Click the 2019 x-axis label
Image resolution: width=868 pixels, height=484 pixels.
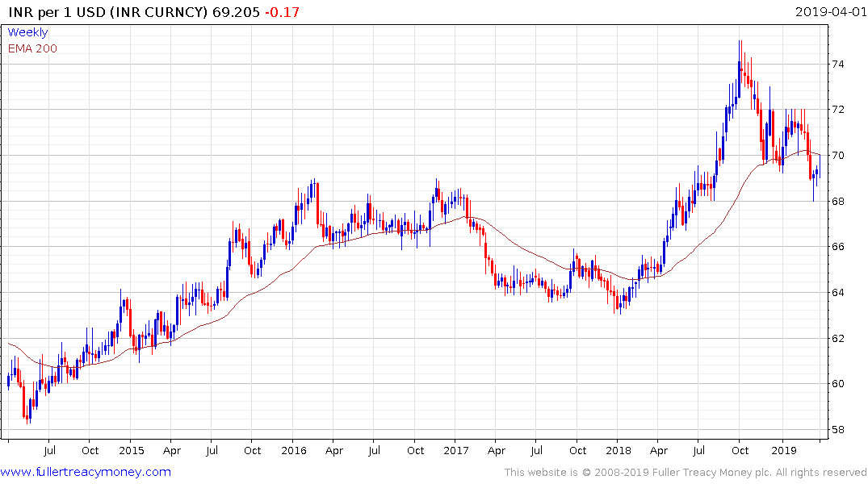tap(783, 450)
